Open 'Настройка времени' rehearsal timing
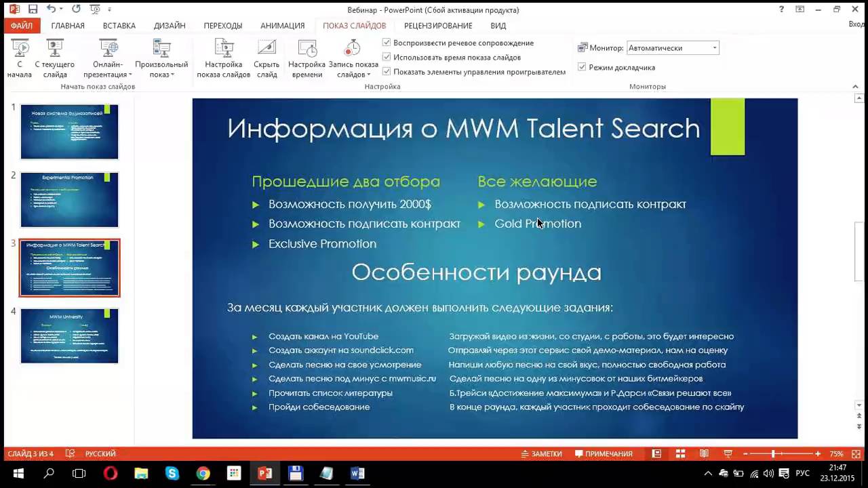 coord(307,58)
